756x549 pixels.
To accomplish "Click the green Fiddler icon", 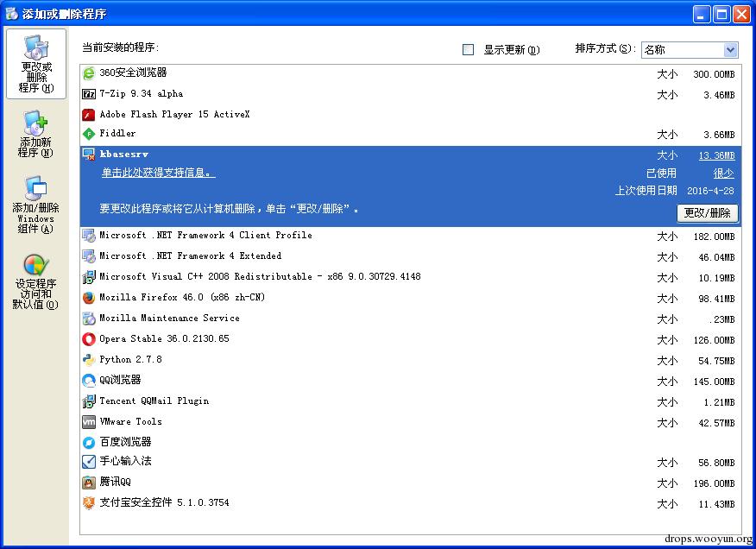I will [x=89, y=134].
